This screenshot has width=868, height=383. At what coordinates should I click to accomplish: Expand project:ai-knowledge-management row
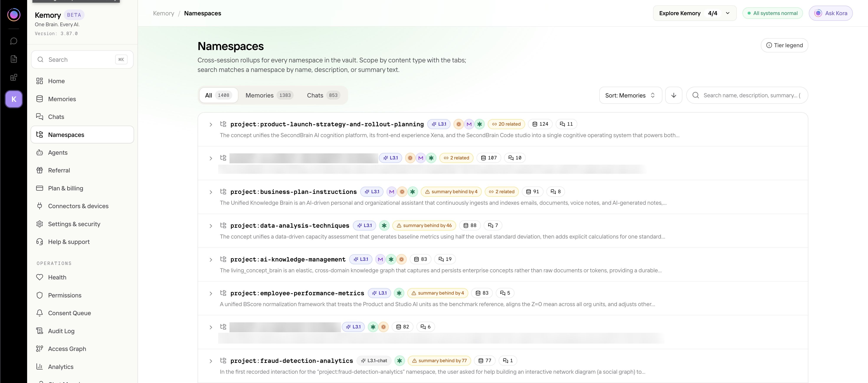click(211, 260)
